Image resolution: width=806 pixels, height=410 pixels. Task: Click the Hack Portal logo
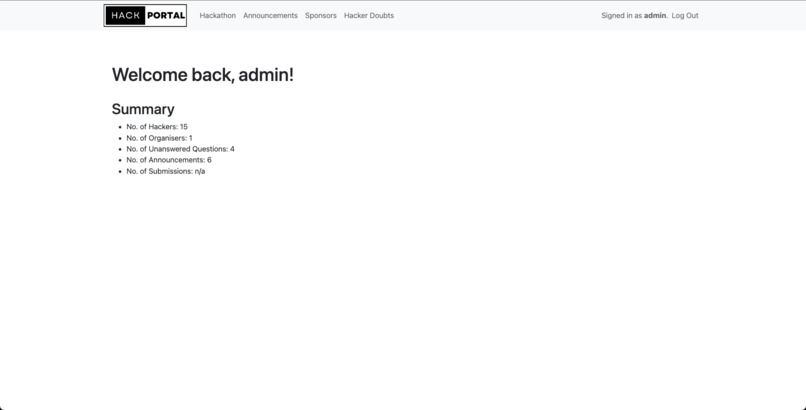click(145, 15)
